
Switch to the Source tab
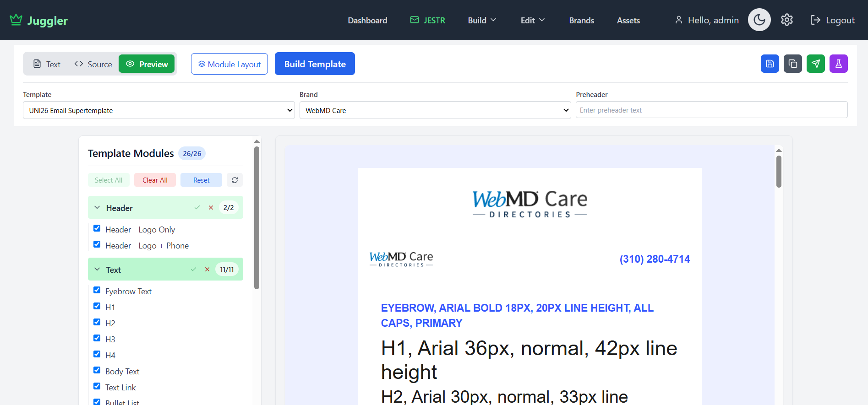pyautogui.click(x=93, y=64)
